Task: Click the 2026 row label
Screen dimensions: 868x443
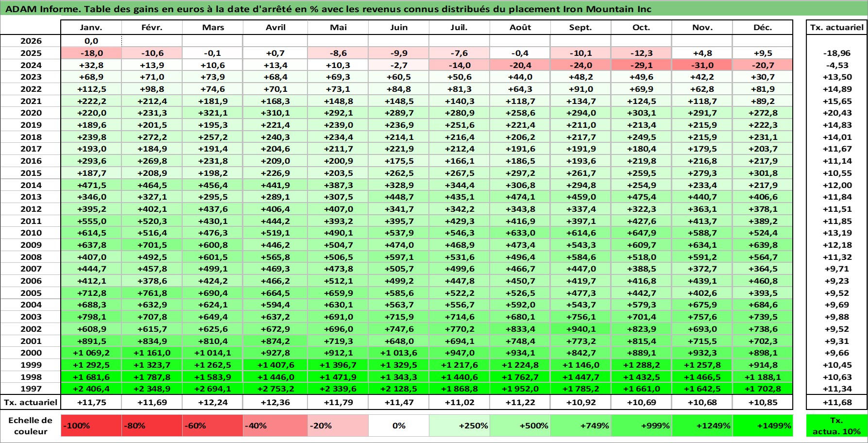Action: [x=31, y=41]
